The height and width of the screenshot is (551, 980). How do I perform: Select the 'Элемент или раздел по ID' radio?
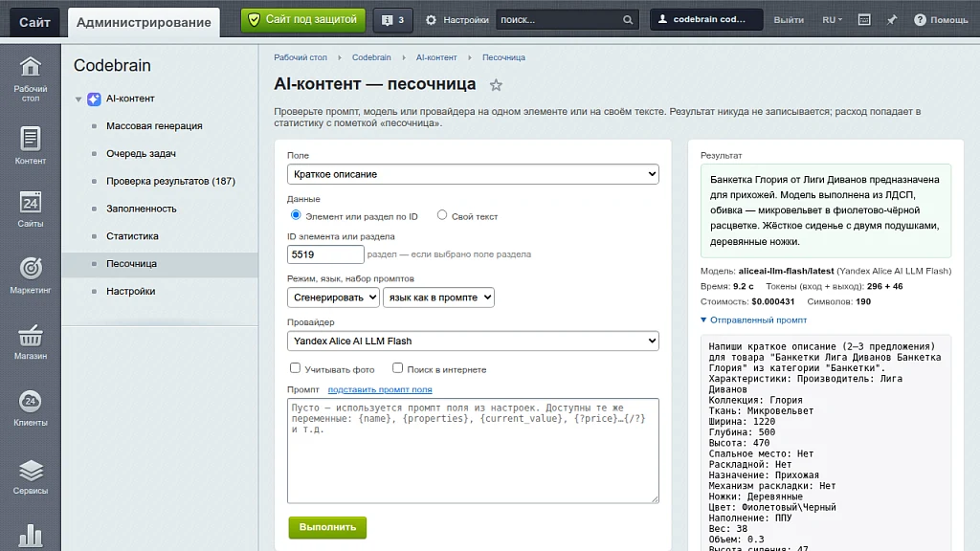296,215
